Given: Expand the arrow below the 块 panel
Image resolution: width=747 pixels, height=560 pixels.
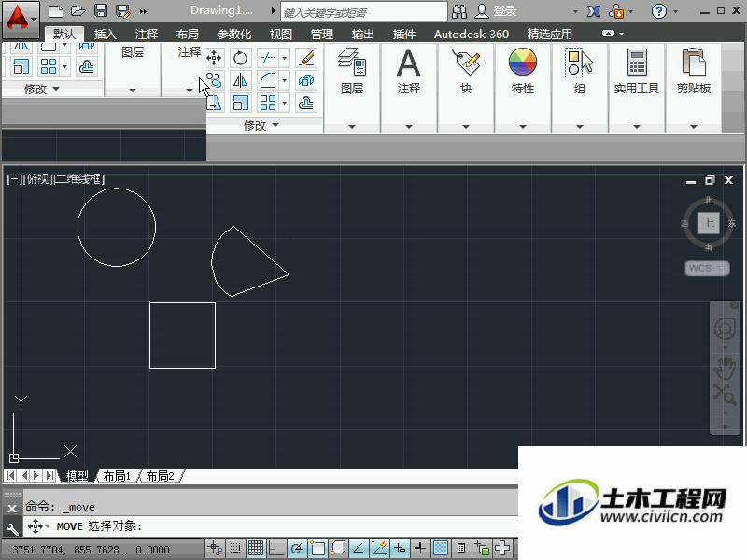Looking at the screenshot, I should (466, 127).
